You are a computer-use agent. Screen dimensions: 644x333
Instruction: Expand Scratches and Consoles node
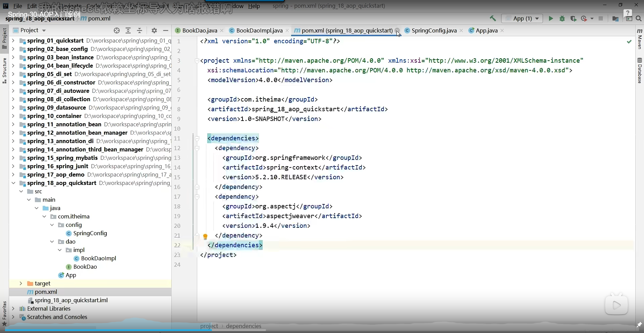pyautogui.click(x=13, y=317)
